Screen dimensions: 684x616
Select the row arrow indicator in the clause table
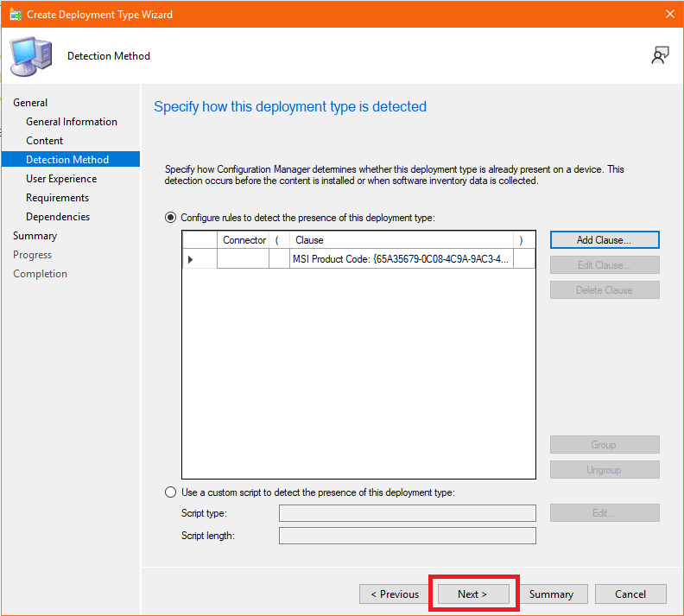[191, 259]
